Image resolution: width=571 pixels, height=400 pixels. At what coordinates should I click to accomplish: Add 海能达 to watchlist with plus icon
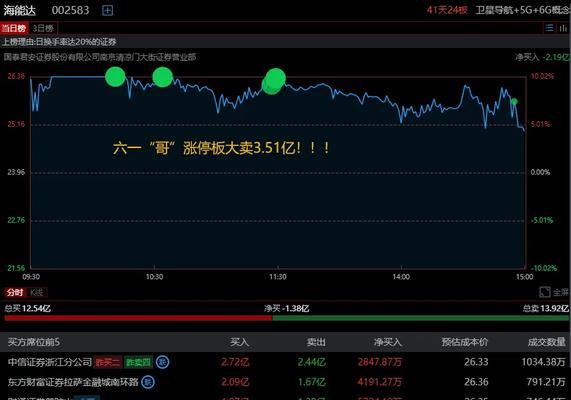click(107, 11)
